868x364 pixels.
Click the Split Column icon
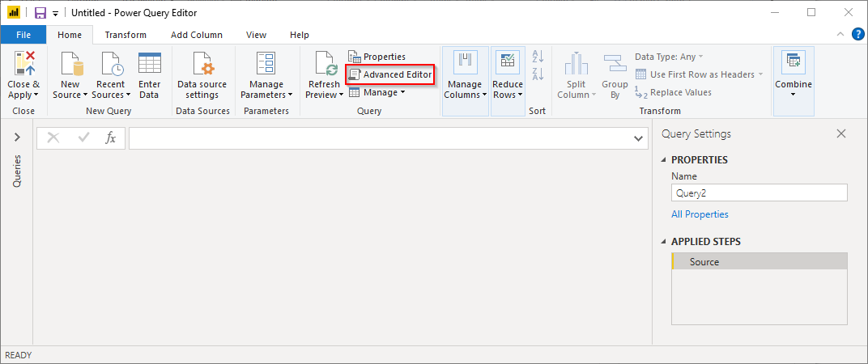coord(577,63)
